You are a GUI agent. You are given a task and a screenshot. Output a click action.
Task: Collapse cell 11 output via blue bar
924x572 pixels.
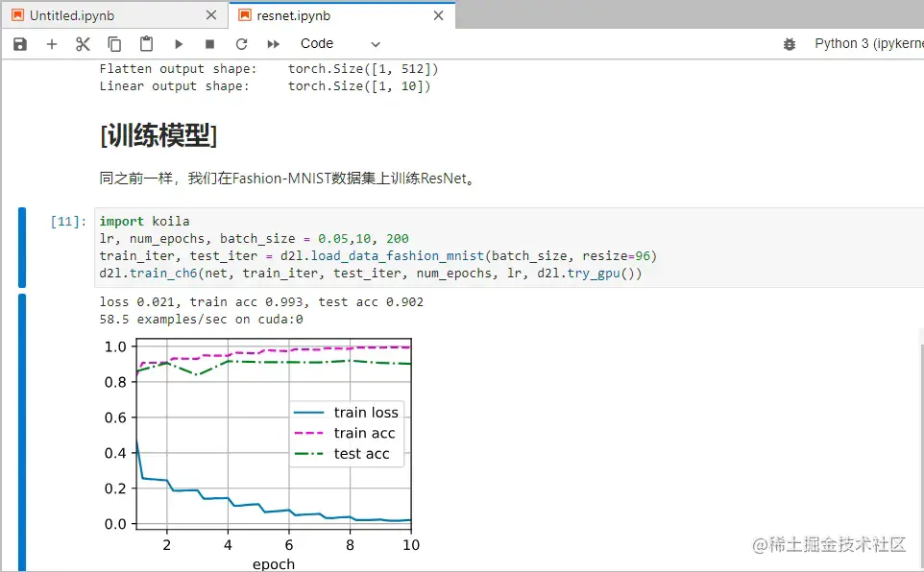tap(22, 433)
